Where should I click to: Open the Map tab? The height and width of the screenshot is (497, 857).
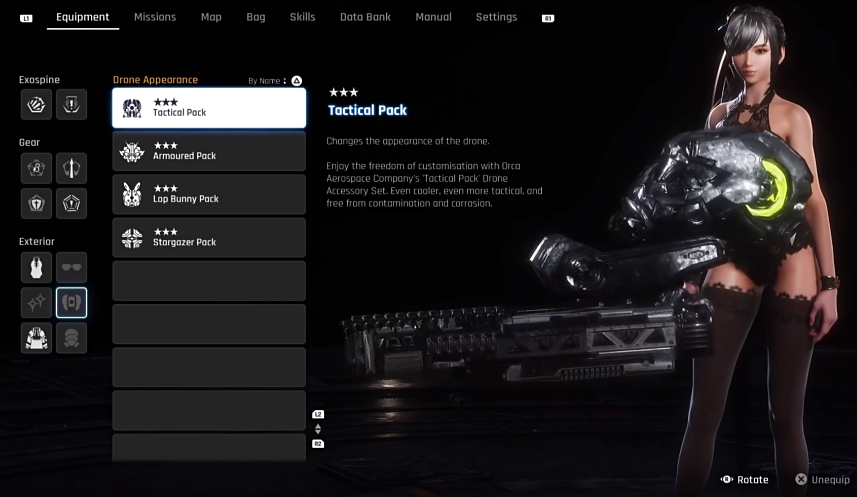coord(211,17)
